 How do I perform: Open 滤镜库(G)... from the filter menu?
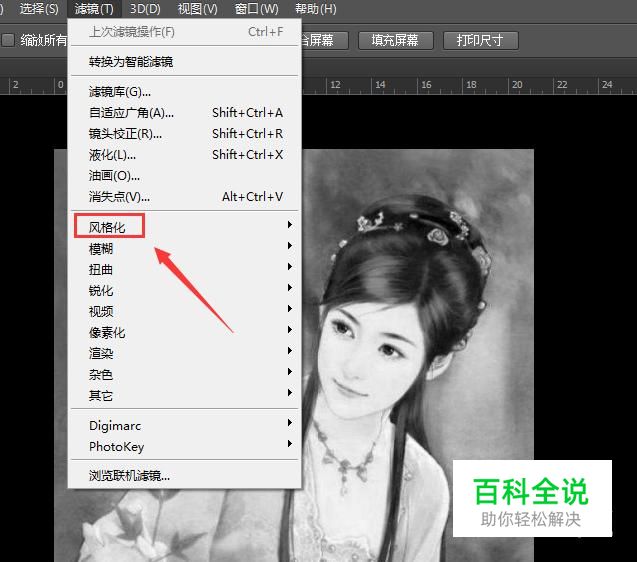(x=185, y=92)
